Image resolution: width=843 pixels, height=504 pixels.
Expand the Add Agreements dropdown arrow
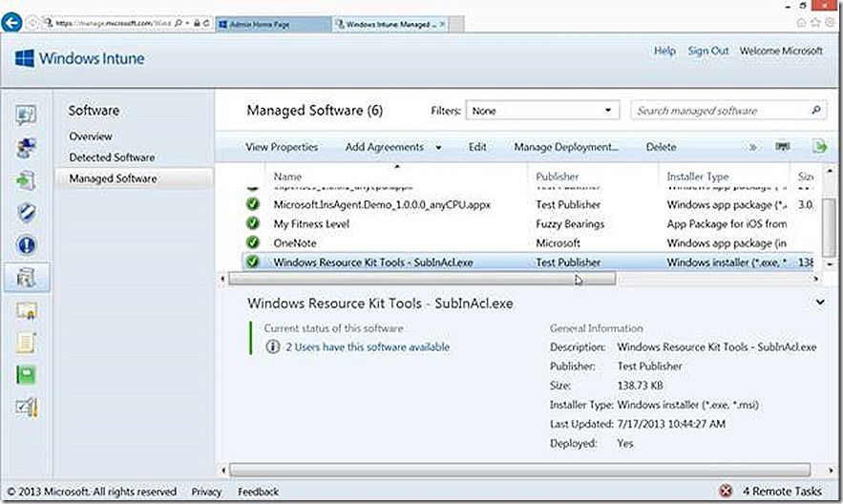pyautogui.click(x=439, y=147)
